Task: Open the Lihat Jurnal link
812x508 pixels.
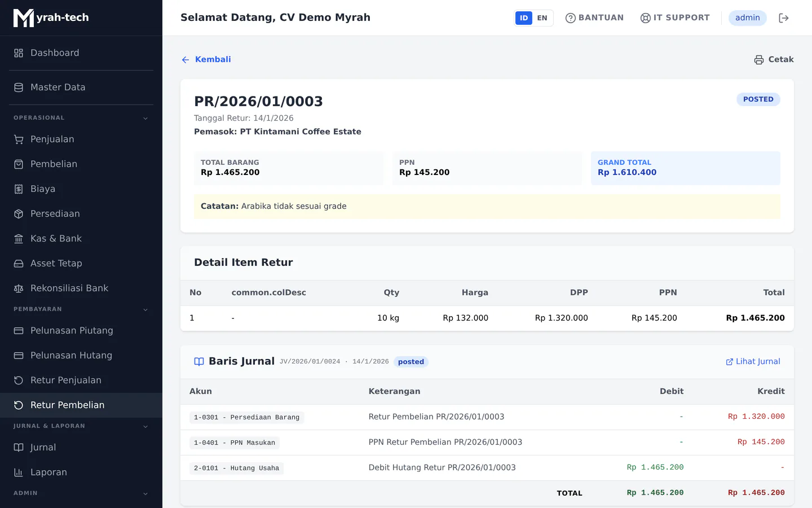Action: point(753,362)
